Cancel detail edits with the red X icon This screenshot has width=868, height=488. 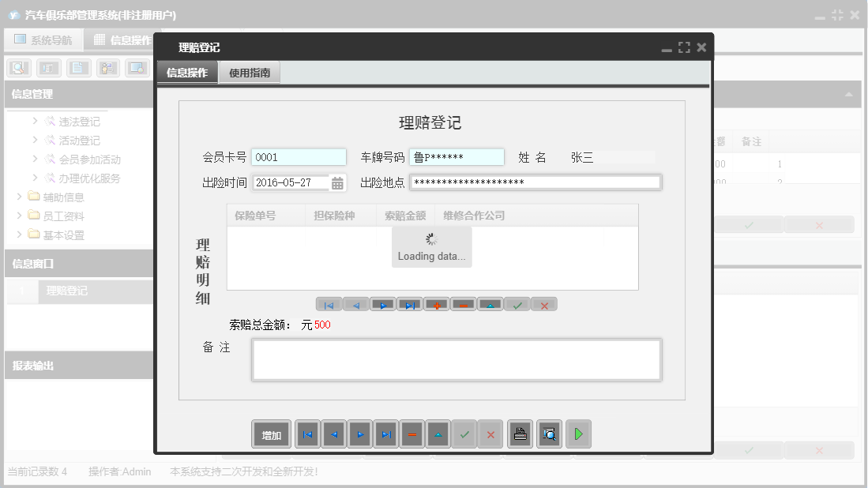544,304
